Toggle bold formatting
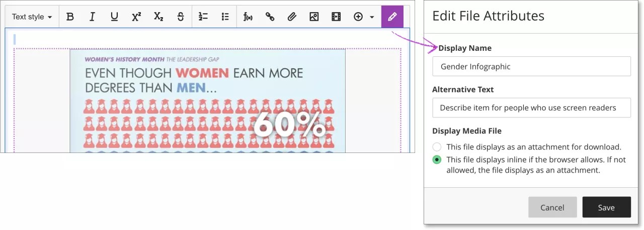The image size is (644, 230). tap(70, 17)
